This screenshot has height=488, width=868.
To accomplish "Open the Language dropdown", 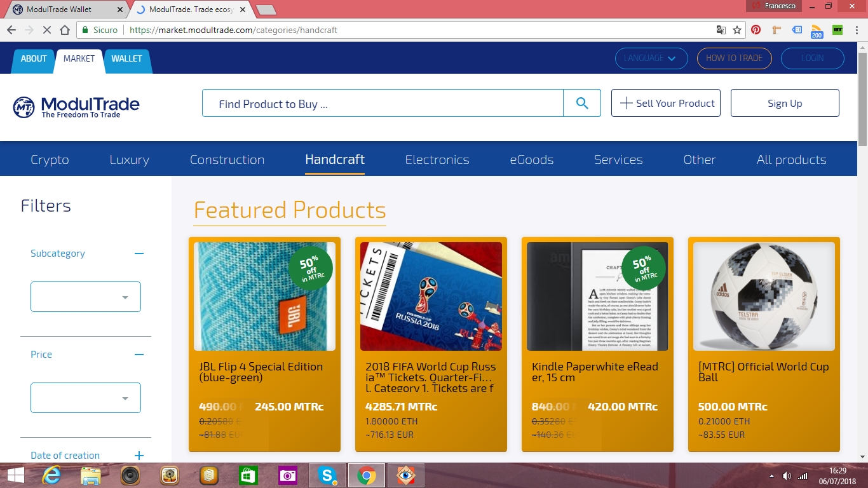I will point(651,58).
